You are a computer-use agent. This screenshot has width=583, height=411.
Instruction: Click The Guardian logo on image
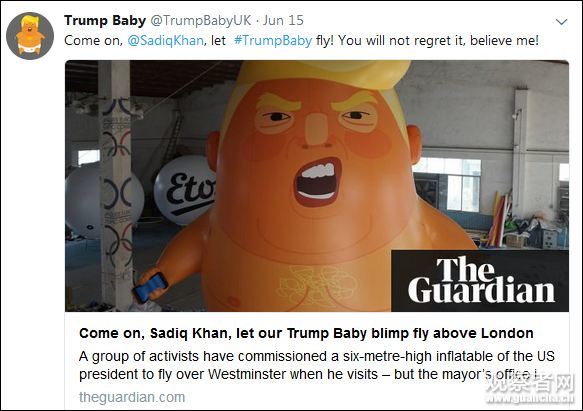point(480,281)
